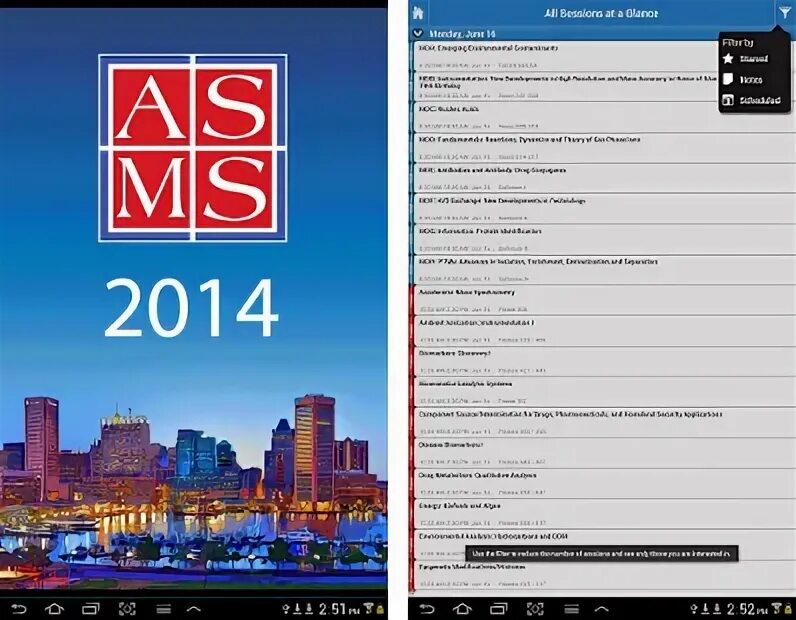
Task: Open the H/D Exchange New Developments session
Action: click(x=604, y=208)
